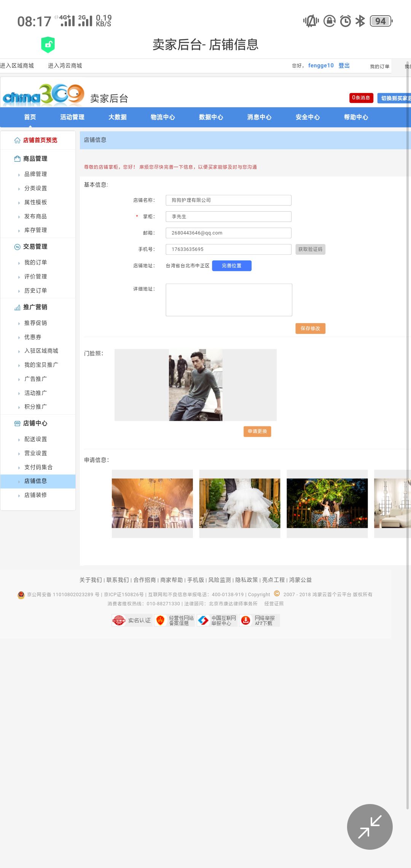Expand the 推广营销 sidebar section
This screenshot has height=868, width=411.
[x=35, y=307]
